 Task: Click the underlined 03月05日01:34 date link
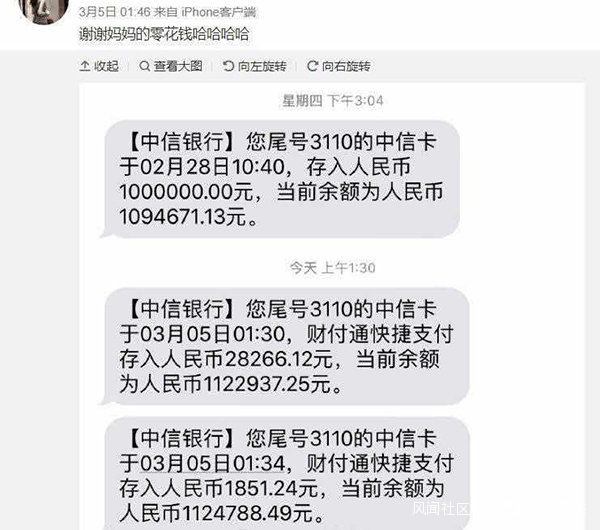click(213, 464)
